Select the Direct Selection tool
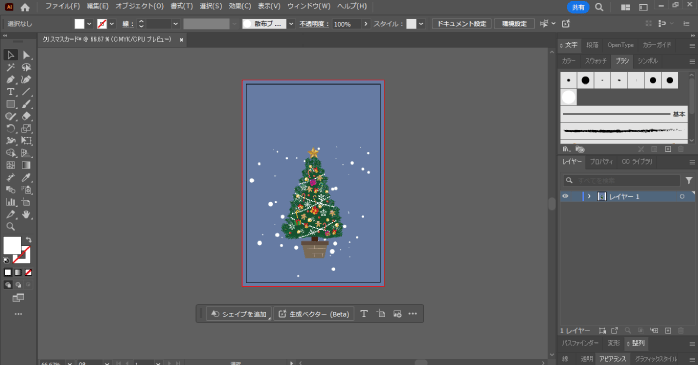This screenshot has height=365, width=698. point(26,55)
